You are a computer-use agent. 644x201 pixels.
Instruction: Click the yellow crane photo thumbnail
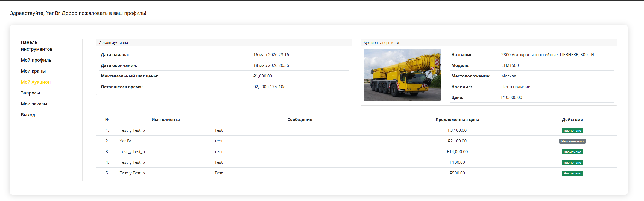(402, 75)
